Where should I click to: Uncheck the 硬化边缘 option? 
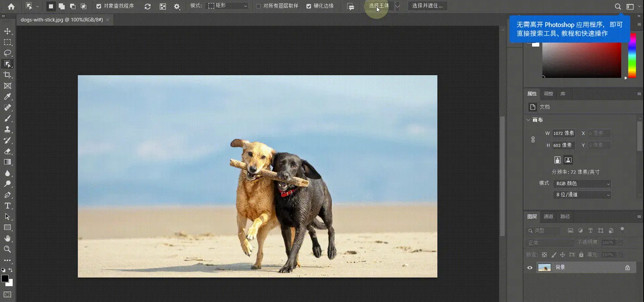coord(309,6)
